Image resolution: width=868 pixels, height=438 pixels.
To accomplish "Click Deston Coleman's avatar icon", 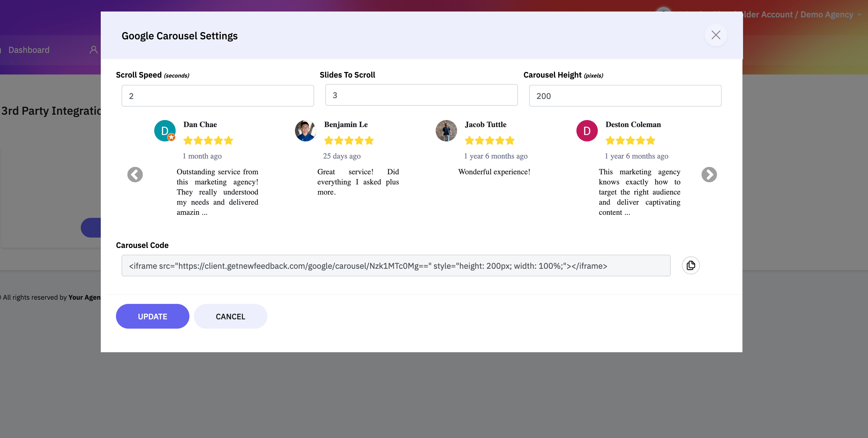I will click(x=587, y=131).
